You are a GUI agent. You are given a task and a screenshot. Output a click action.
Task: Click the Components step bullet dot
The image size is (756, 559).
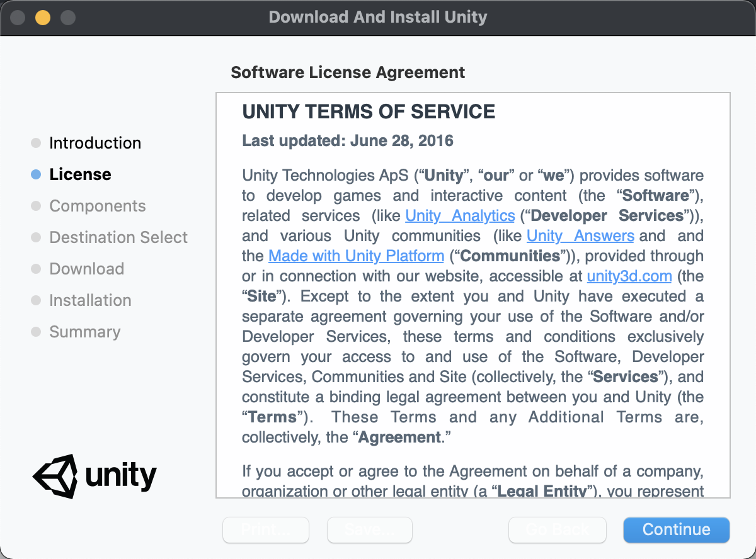pyautogui.click(x=36, y=206)
